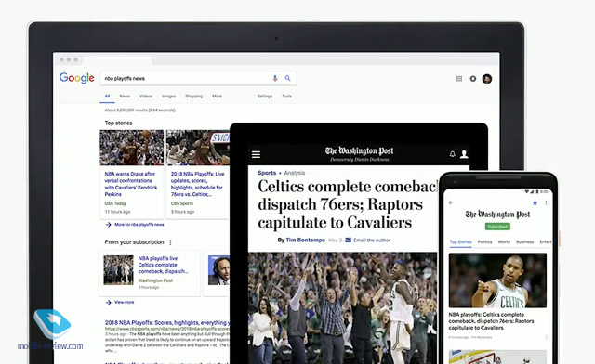Open the NBA warns Drake story thumbnail

pyautogui.click(x=132, y=148)
